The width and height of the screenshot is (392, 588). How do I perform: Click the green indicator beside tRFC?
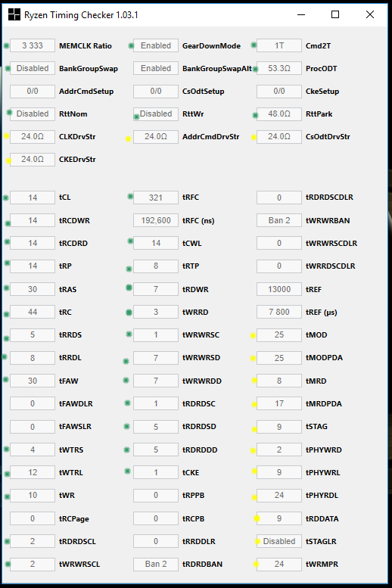130,196
